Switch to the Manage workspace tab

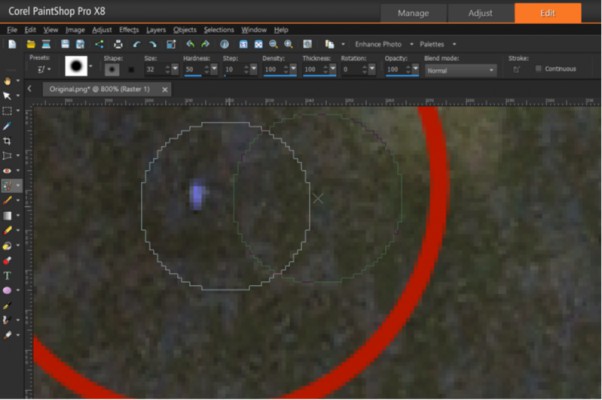(413, 13)
